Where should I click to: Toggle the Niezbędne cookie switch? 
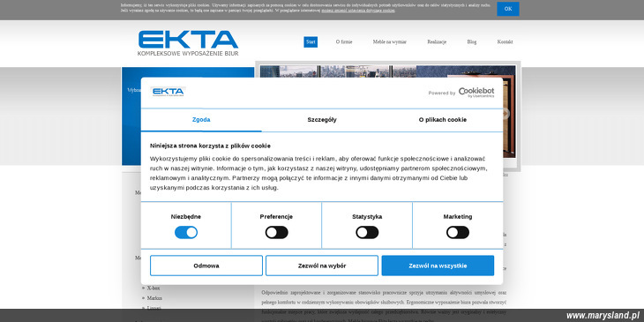click(x=186, y=233)
